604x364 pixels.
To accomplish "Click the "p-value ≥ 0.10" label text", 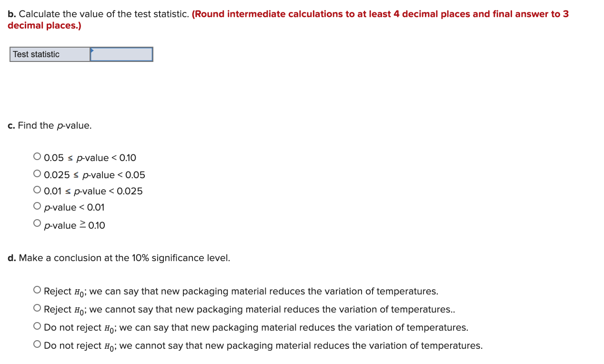I will 74,225.
